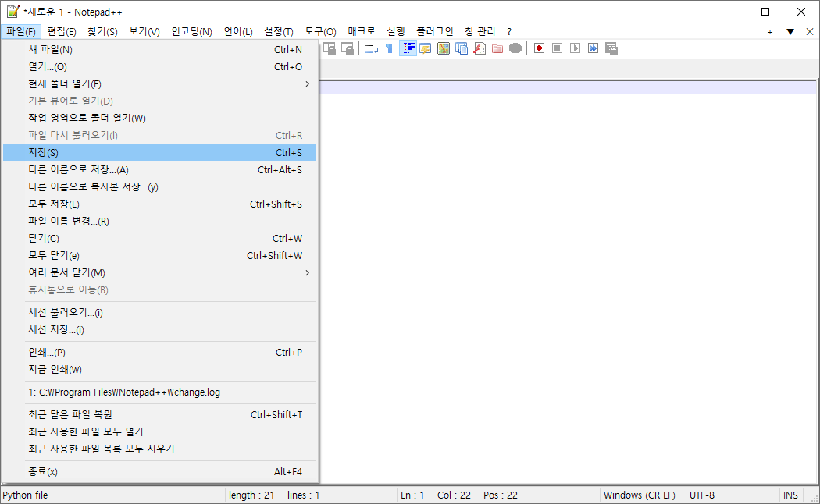Close document with the menu bar X

tap(810, 32)
